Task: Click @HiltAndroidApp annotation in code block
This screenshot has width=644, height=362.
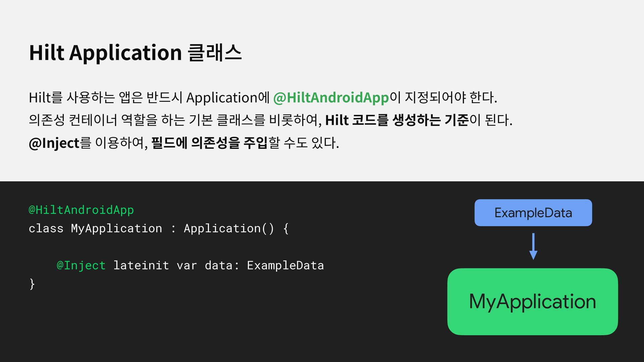Action: tap(81, 210)
